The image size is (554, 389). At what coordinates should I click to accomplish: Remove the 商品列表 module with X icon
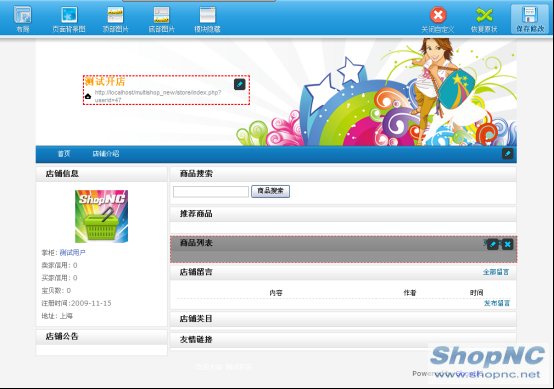508,244
